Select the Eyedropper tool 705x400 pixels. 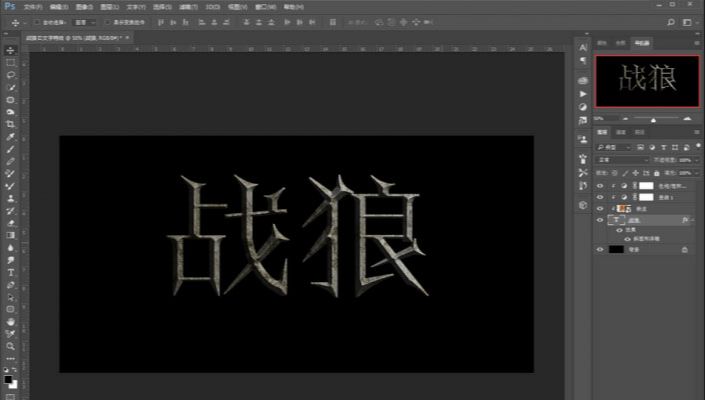coord(10,137)
